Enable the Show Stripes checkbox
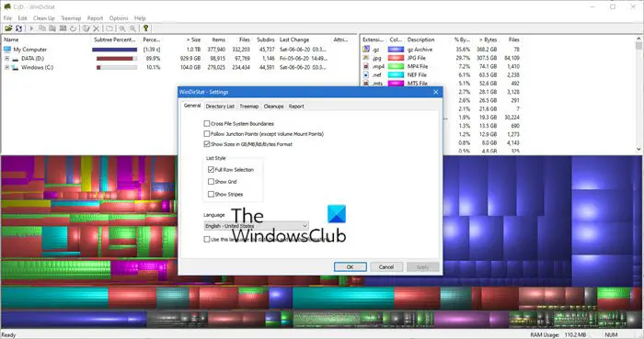 click(x=211, y=194)
